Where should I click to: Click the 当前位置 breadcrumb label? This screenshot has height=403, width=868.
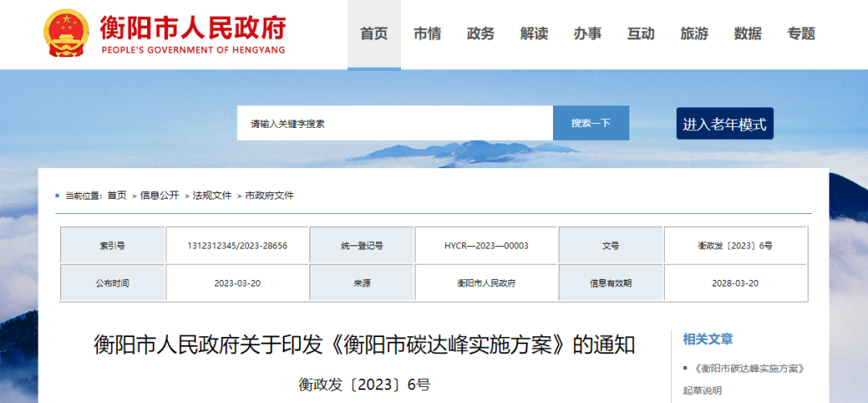(84, 195)
